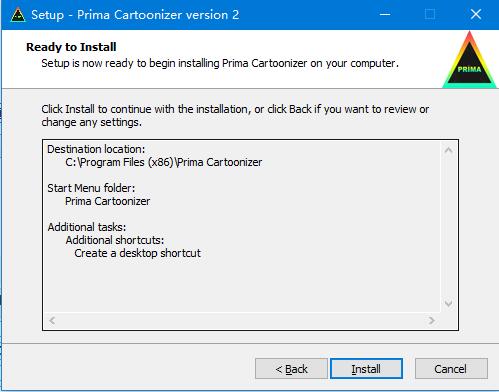Click the down arrow of the vertical scrollbar

[449, 303]
